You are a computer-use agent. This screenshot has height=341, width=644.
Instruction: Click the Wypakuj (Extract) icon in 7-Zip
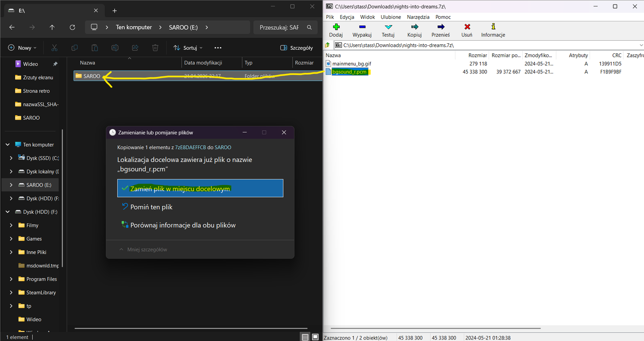click(362, 27)
